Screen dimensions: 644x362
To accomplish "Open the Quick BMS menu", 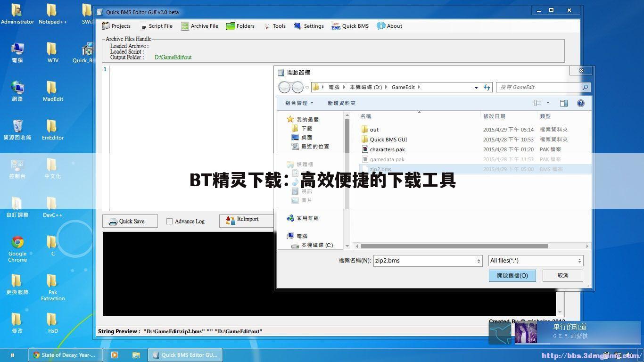I will 350,26.
